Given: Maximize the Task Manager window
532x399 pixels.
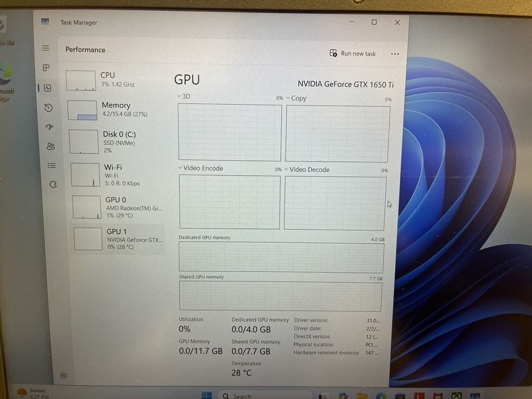Looking at the screenshot, I should [374, 22].
